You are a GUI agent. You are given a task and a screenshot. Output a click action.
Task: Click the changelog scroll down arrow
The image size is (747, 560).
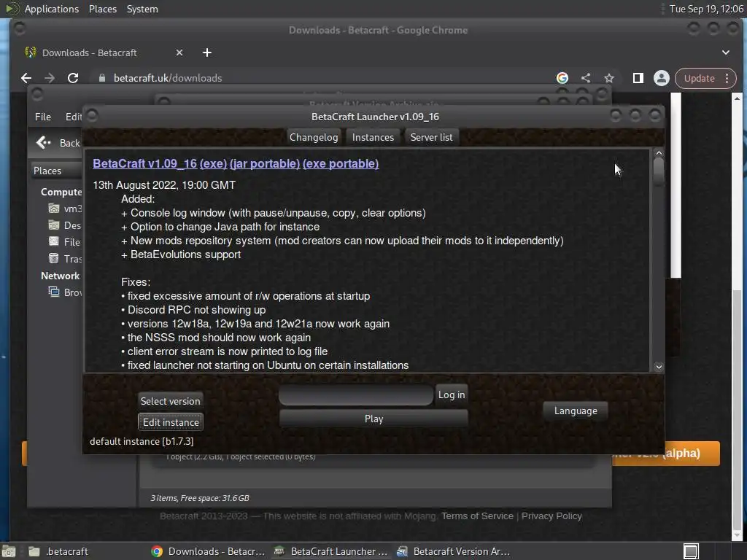click(x=659, y=367)
